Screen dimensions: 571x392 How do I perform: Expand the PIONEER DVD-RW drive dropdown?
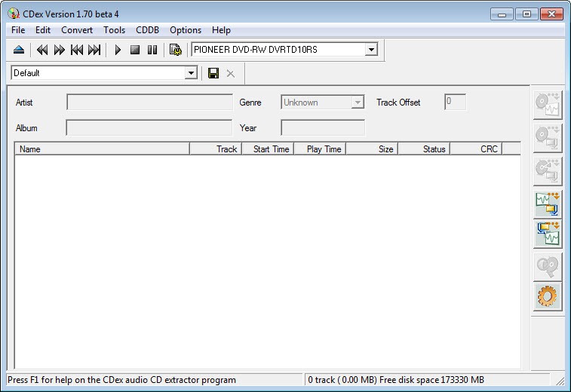pyautogui.click(x=371, y=50)
